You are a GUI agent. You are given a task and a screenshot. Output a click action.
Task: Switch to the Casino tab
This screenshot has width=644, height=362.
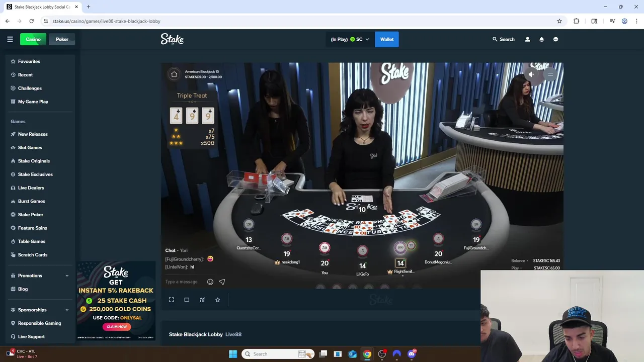pyautogui.click(x=33, y=39)
